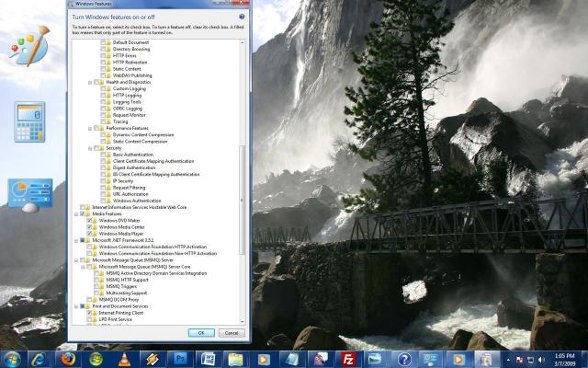The width and height of the screenshot is (588, 368).
Task: Open the help icon in Windows Features
Action: (242, 17)
